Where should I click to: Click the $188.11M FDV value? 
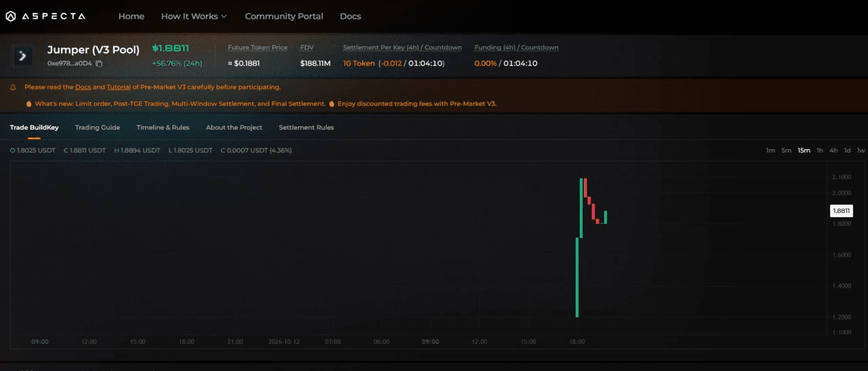tap(315, 64)
